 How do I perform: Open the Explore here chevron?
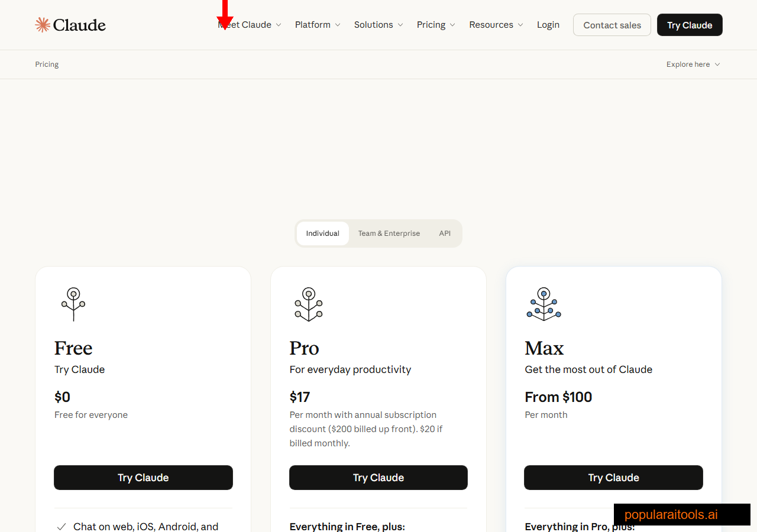pos(717,64)
